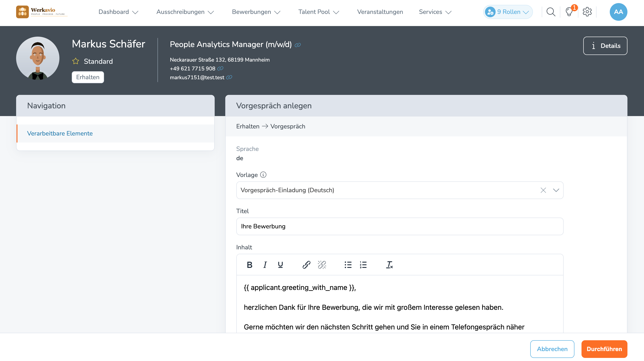
Task: Click the '{{ applicant.greeting_with_name }},' line
Action: click(x=300, y=287)
